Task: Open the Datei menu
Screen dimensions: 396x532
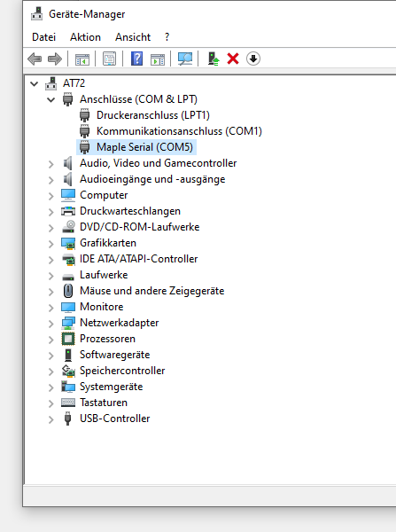Action: point(43,37)
